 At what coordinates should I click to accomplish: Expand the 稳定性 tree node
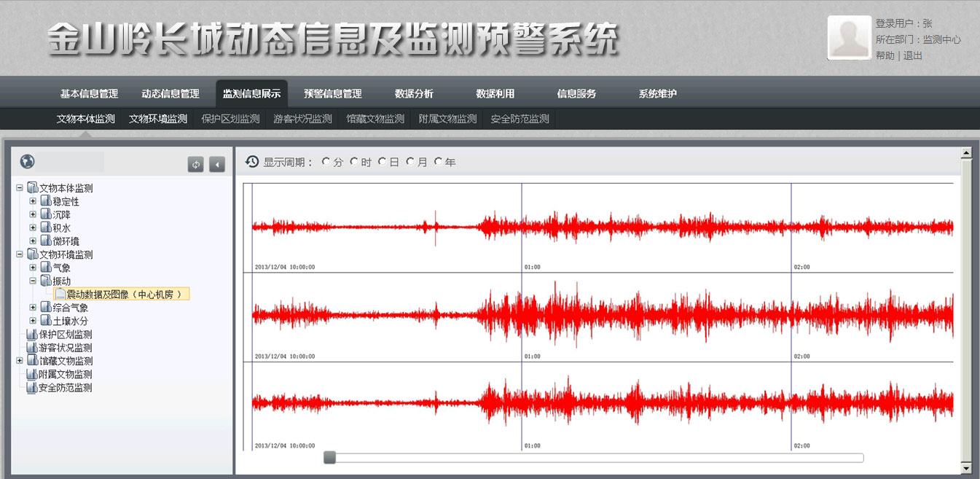(x=33, y=201)
